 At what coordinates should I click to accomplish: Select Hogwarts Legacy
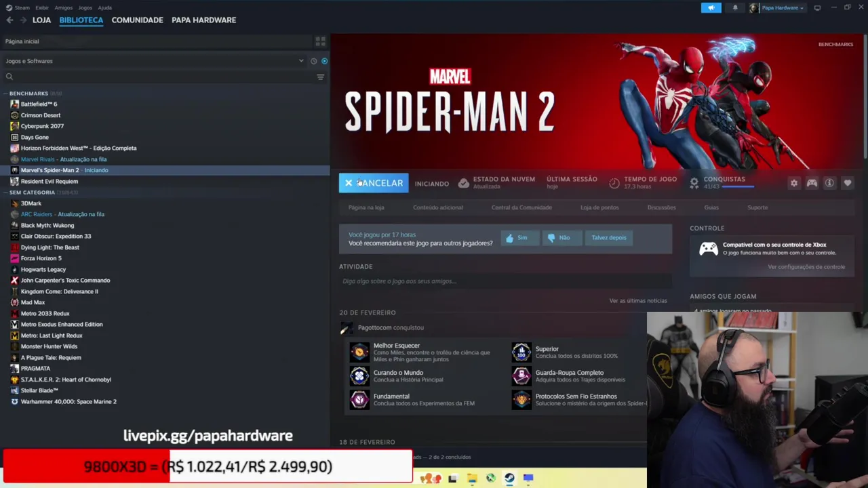click(43, 270)
